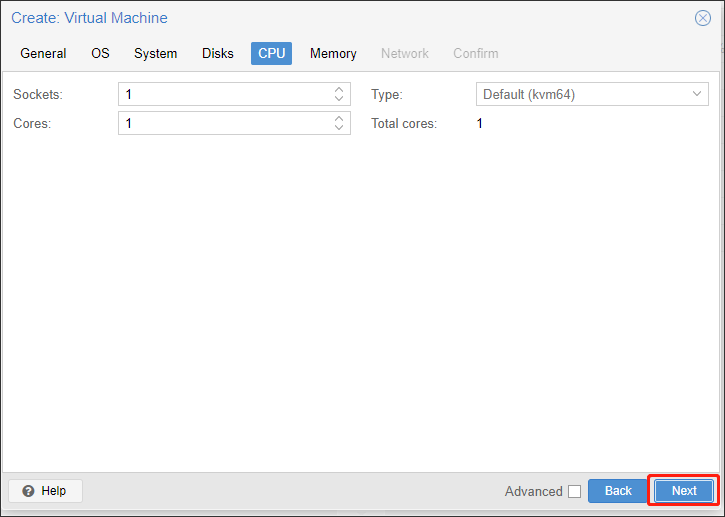Enable the Advanced checkbox
Image resolution: width=725 pixels, height=517 pixels.
[x=575, y=491]
